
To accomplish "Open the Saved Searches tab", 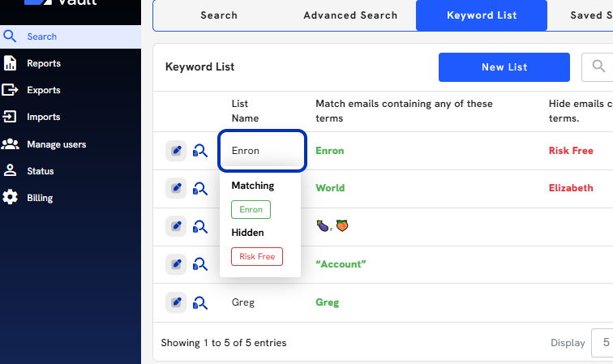I will point(591,15).
